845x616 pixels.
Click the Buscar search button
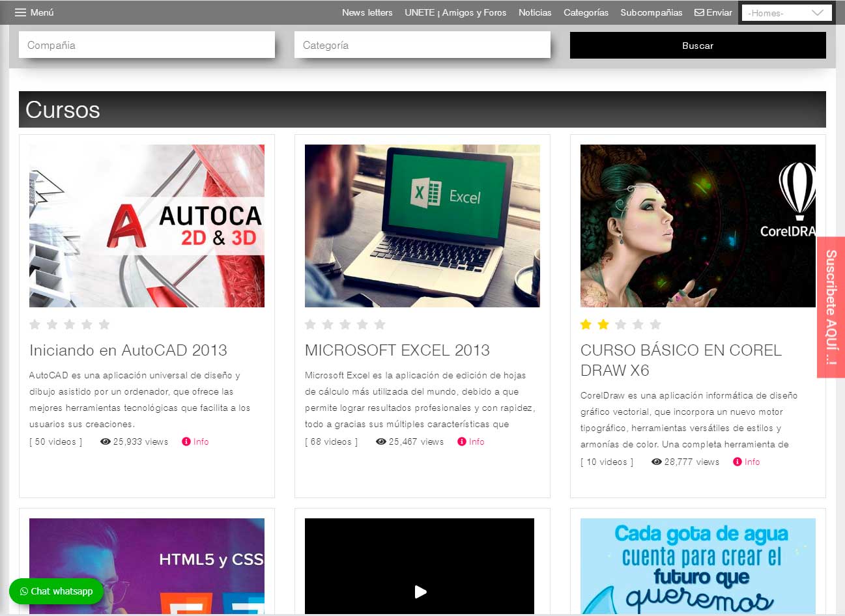click(x=697, y=46)
